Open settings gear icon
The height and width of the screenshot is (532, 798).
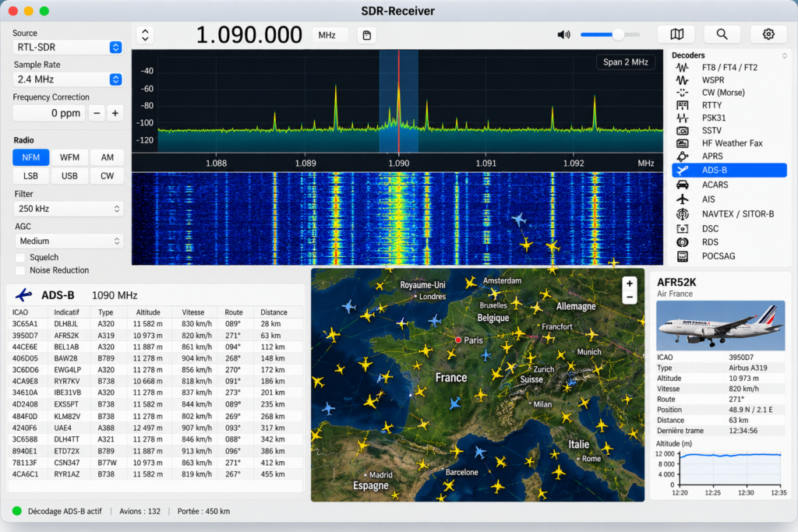tap(768, 34)
